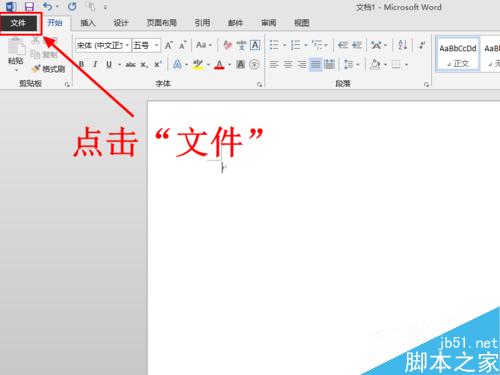The image size is (500, 375).
Task: Toggle Bold formatting
Action: pos(81,64)
